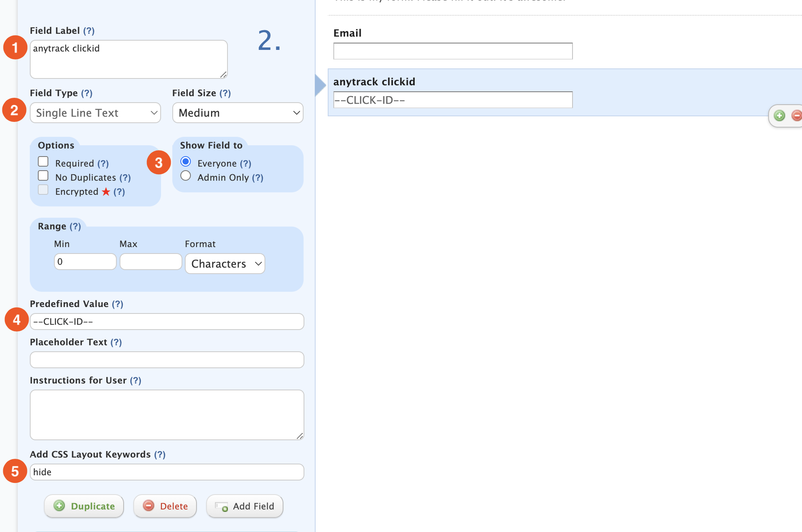The image size is (802, 532).
Task: Open the Add CSS Layout Keywords help (?)
Action: pos(160,454)
